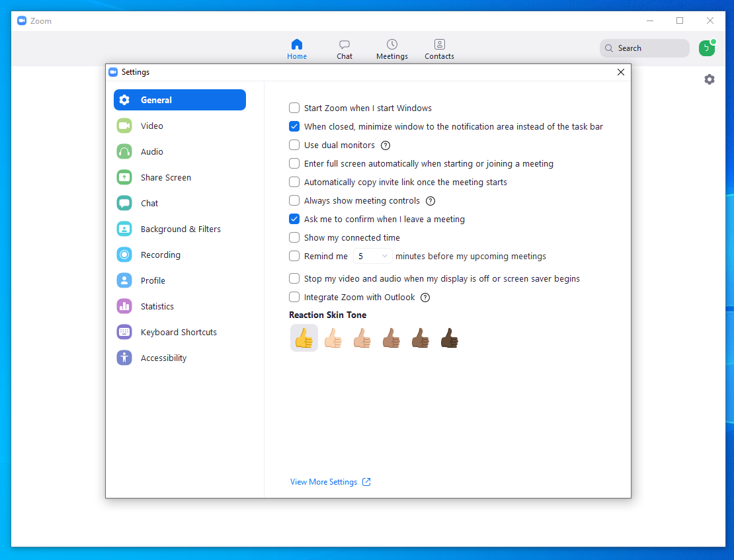Open the Keyboard Shortcuts icon
The height and width of the screenshot is (560, 734).
pyautogui.click(x=124, y=332)
